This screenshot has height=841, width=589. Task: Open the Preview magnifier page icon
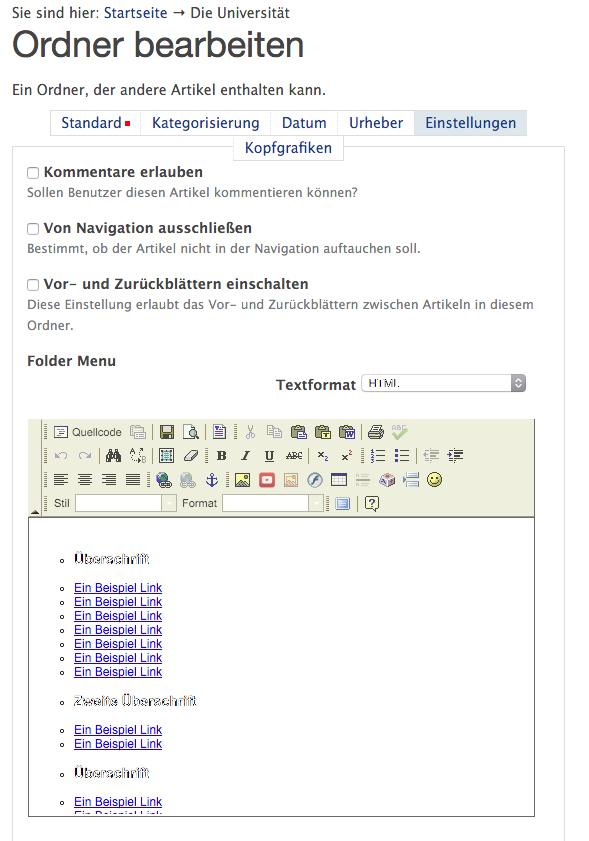pyautogui.click(x=190, y=432)
